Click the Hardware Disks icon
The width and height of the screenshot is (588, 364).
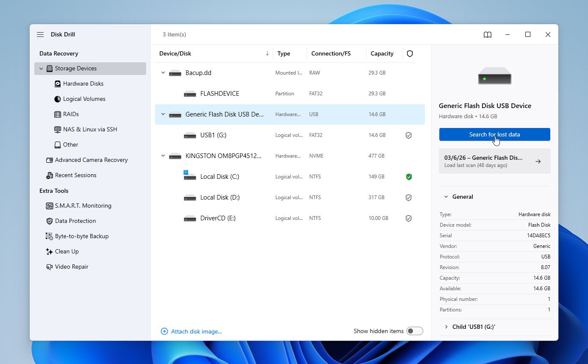58,84
